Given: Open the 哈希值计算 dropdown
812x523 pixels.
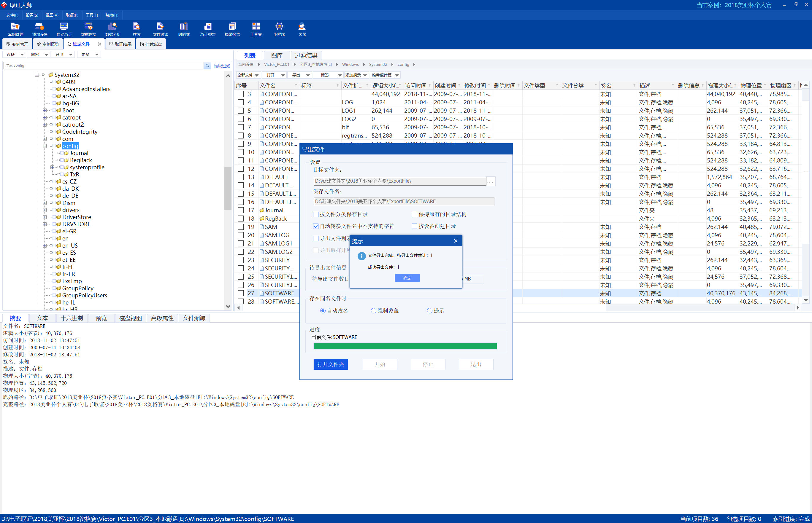Looking at the screenshot, I should point(385,75).
